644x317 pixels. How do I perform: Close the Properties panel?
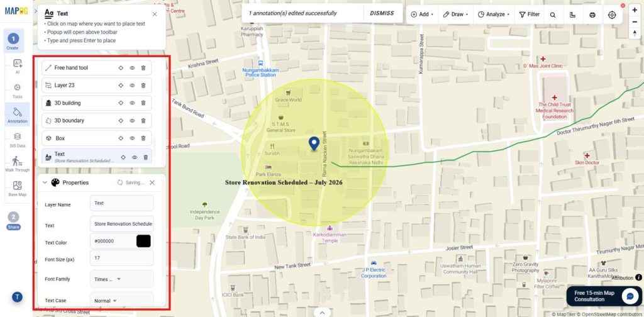[x=152, y=183]
